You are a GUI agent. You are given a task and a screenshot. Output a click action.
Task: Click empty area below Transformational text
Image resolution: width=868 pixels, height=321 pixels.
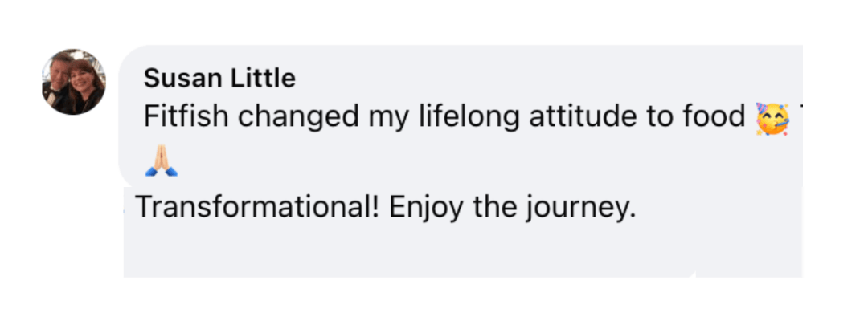pyautogui.click(x=402, y=253)
